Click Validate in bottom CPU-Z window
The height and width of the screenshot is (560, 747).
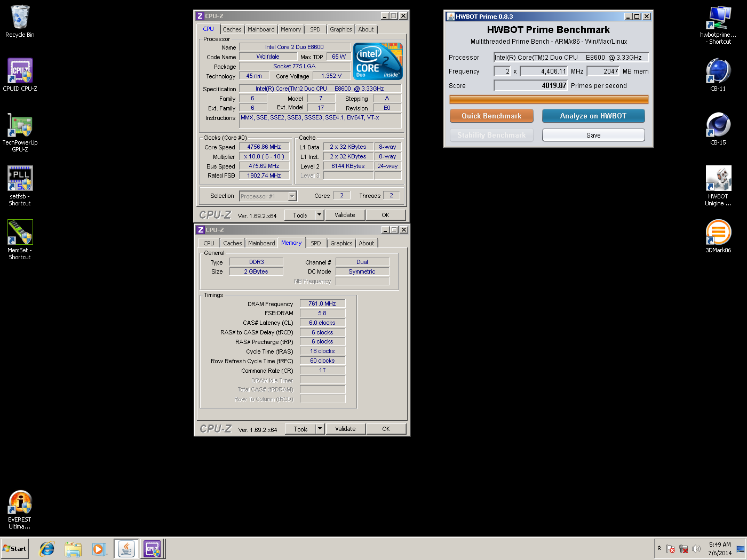[345, 429]
